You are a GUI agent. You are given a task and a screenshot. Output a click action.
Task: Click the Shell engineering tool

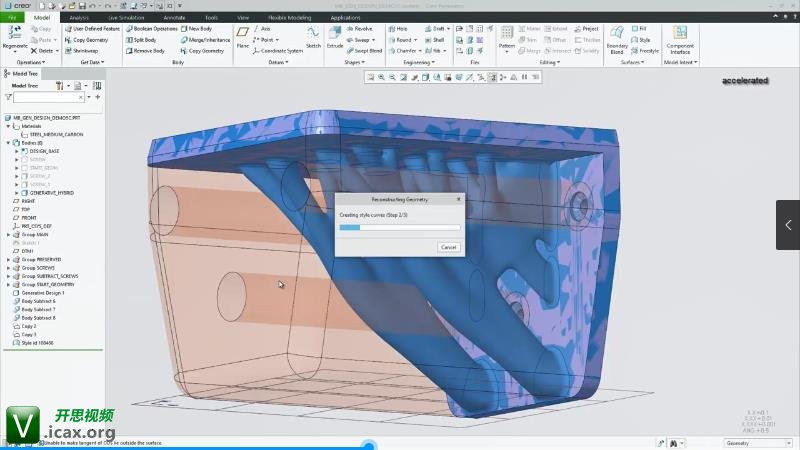pos(434,40)
